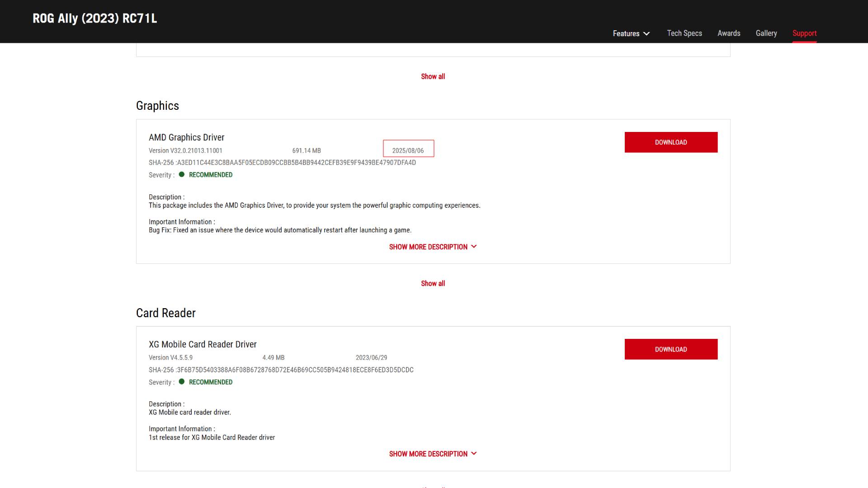The height and width of the screenshot is (488, 868).
Task: Click the Show all link under Graphics section
Action: coord(433,283)
